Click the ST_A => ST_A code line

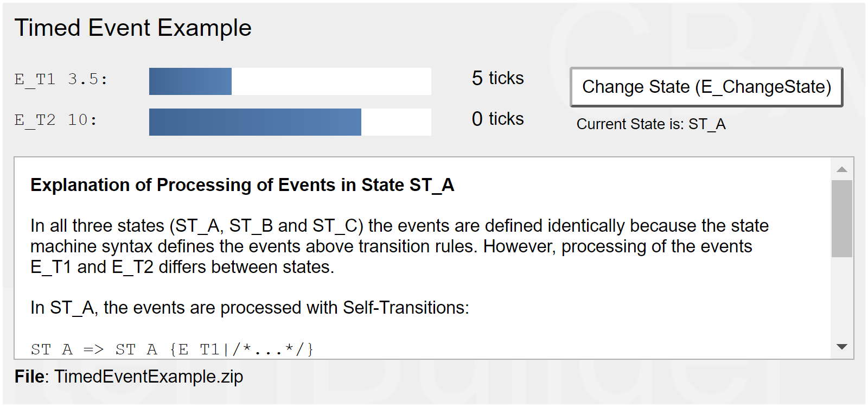(172, 349)
